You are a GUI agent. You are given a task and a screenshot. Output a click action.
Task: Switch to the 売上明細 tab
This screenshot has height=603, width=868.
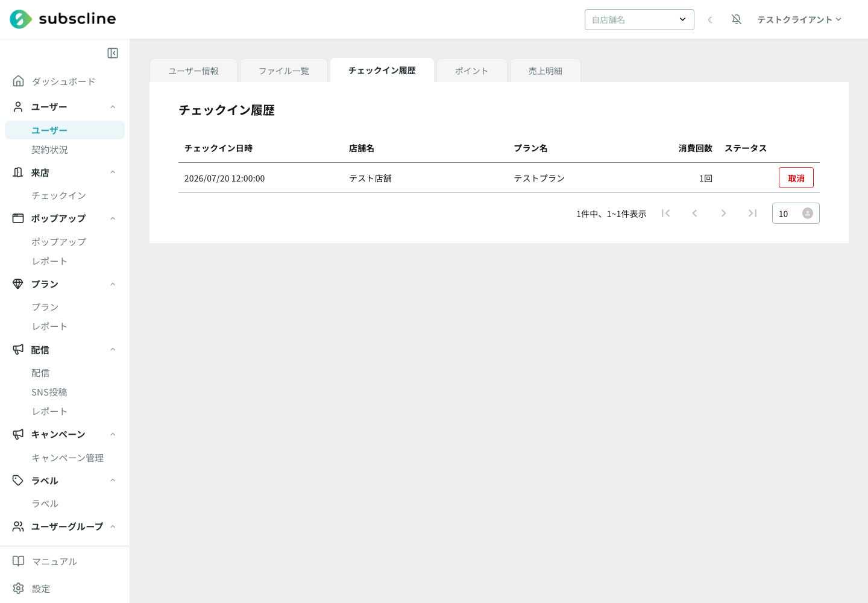pos(546,71)
